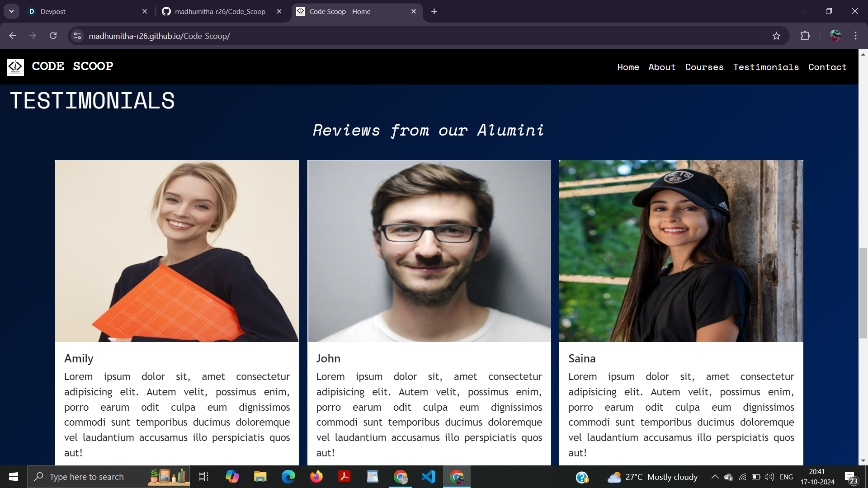Viewport: 868px width, 488px height.
Task: Expand the tab search dropdown arrow
Action: [11, 11]
